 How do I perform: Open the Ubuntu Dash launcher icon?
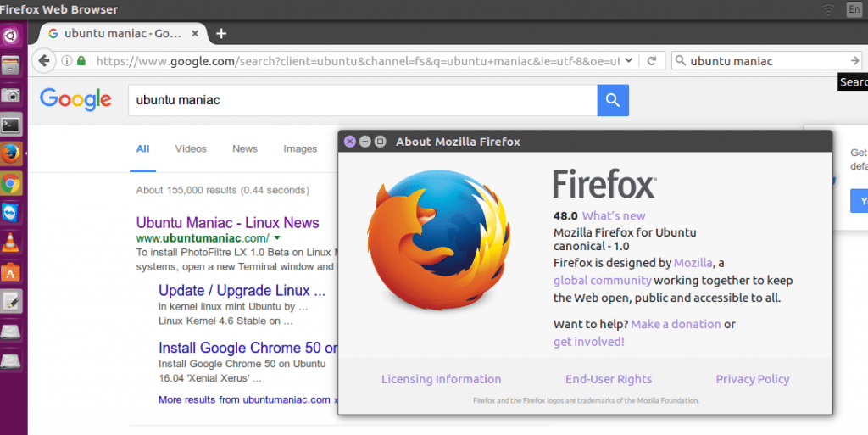[10, 36]
